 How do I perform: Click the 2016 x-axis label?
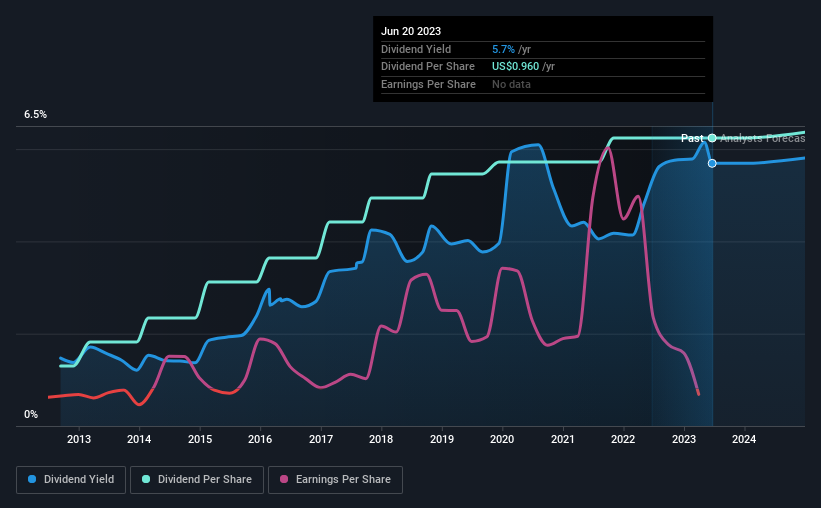(260, 439)
